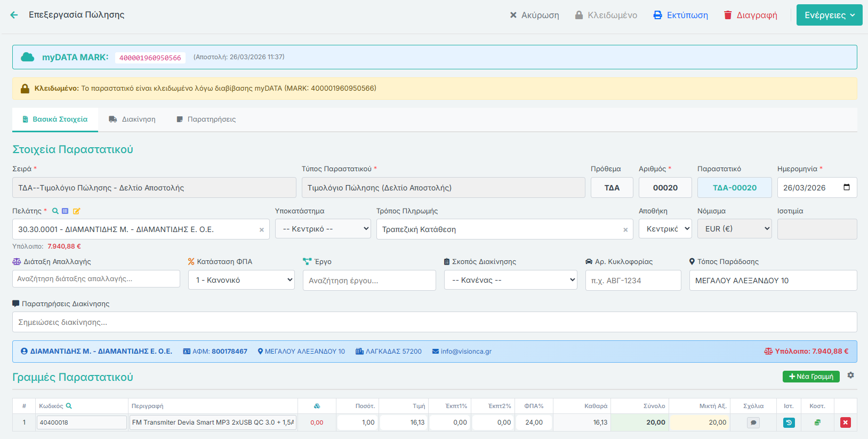Go back with the left arrow icon
The image size is (868, 439).
tap(14, 15)
